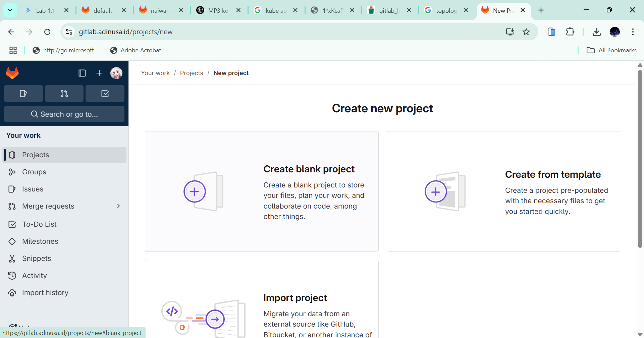The width and height of the screenshot is (644, 338).
Task: Click Projects breadcrumb link
Action: tap(192, 73)
